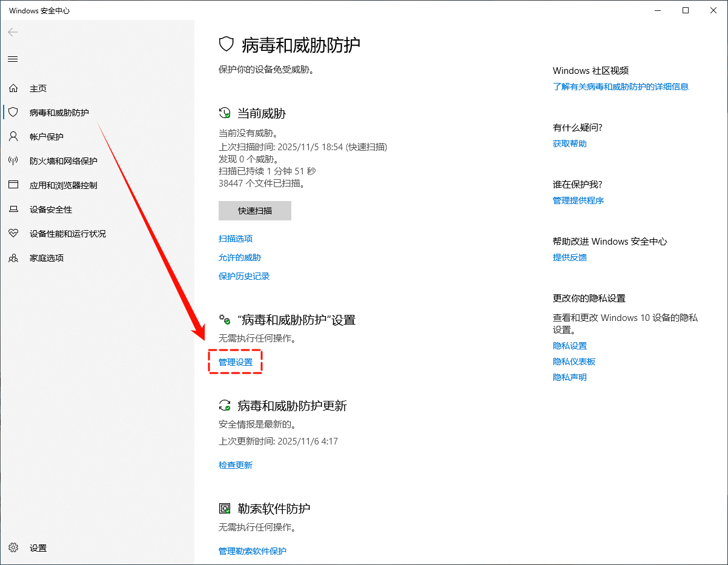Click the 当前没有威胁。 text
The width and height of the screenshot is (728, 565).
(x=248, y=133)
